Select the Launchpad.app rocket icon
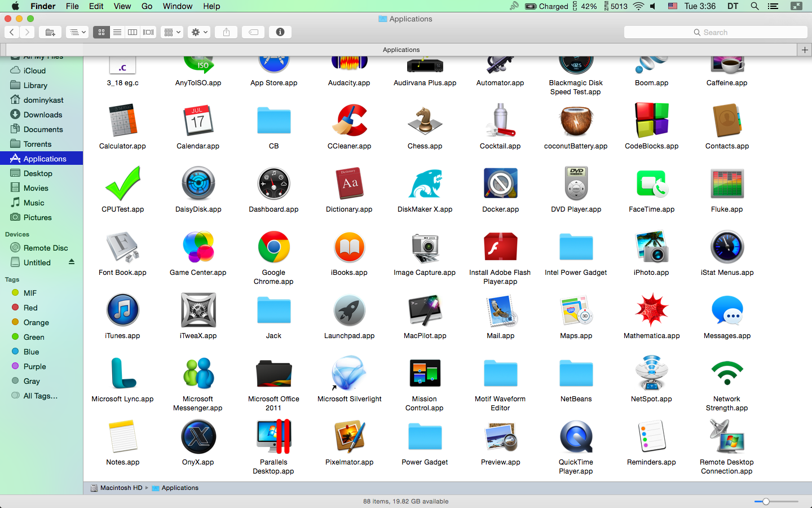 point(349,310)
